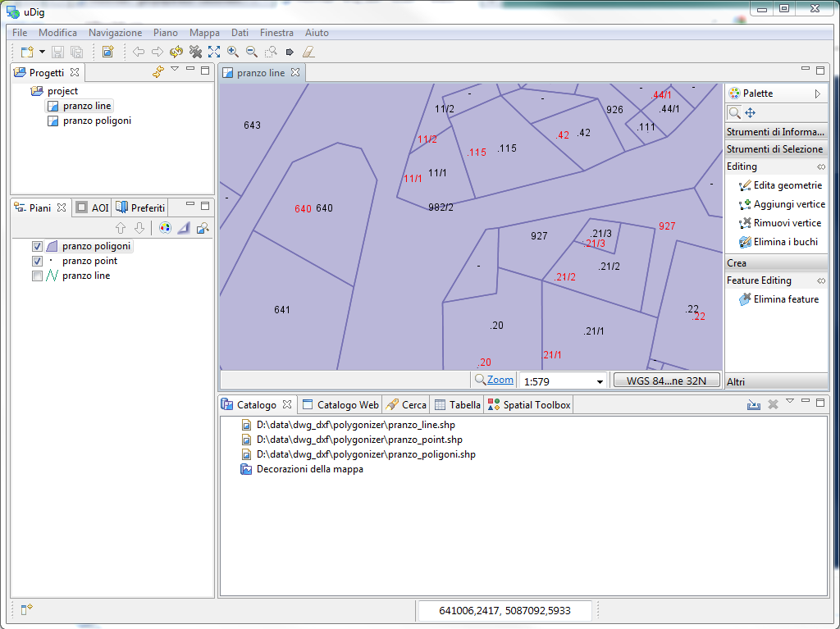Click the Stop drawing icon
The width and height of the screenshot is (840, 629).
(195, 52)
